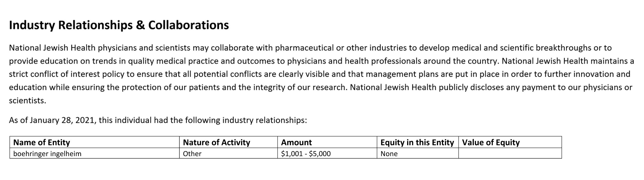
Task: Click the Other activity cell
Action: point(228,153)
